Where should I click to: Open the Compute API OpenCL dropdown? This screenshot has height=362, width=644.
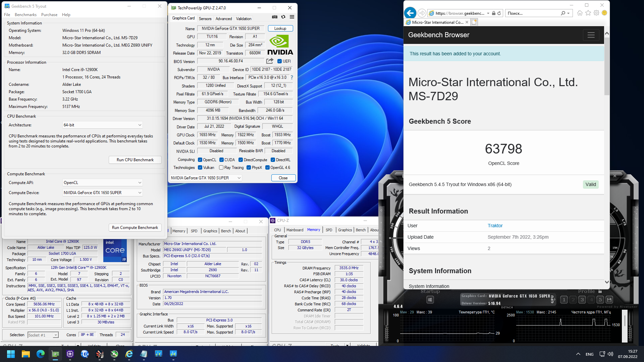(x=102, y=183)
